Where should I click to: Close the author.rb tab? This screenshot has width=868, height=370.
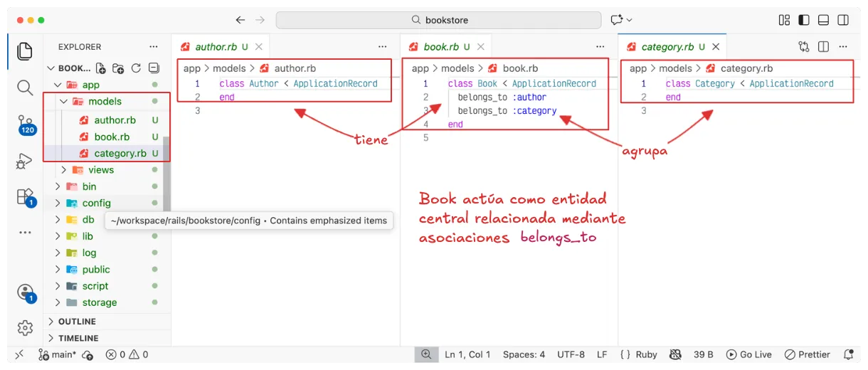[259, 47]
